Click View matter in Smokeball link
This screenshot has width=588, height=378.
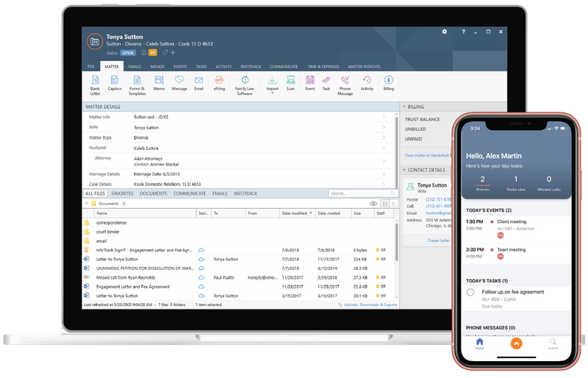tap(427, 155)
